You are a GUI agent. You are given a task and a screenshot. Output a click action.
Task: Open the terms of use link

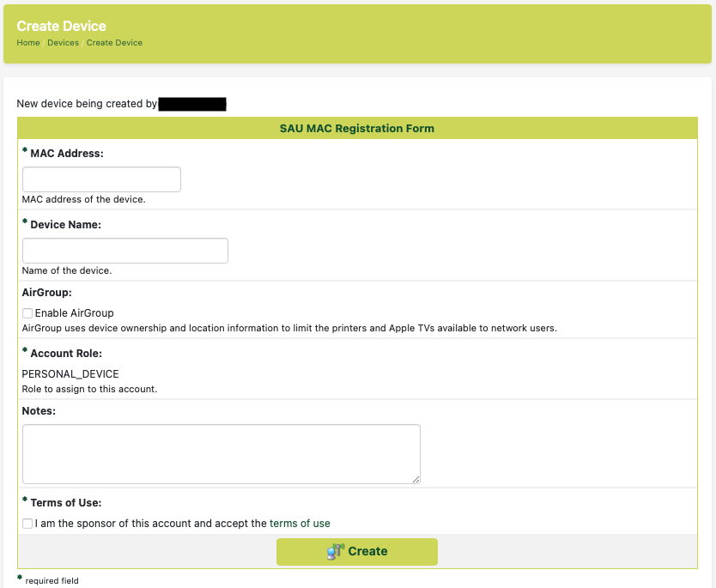click(300, 524)
